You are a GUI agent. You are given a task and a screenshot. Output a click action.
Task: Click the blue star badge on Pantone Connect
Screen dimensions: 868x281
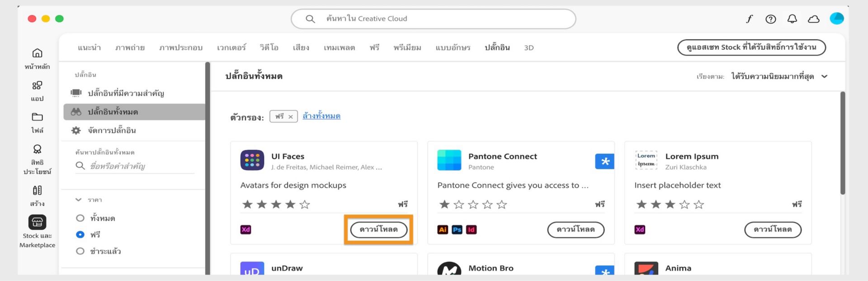tap(604, 161)
